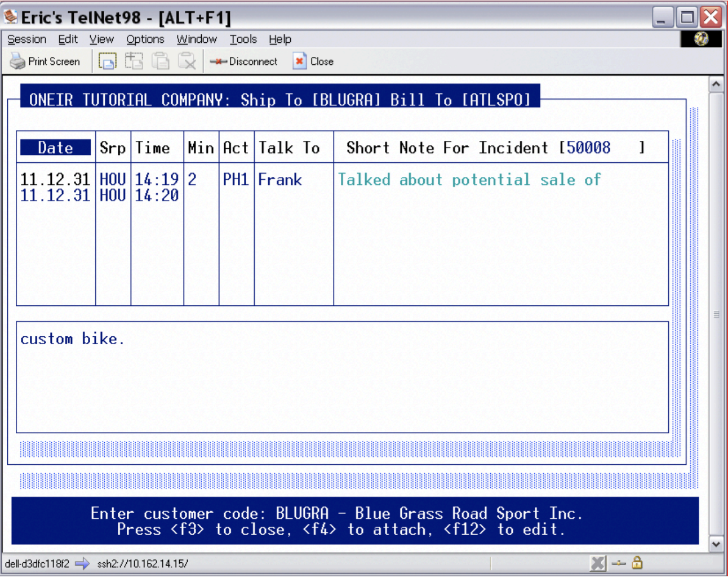Click the Act column header
The width and height of the screenshot is (728, 578).
pyautogui.click(x=236, y=148)
